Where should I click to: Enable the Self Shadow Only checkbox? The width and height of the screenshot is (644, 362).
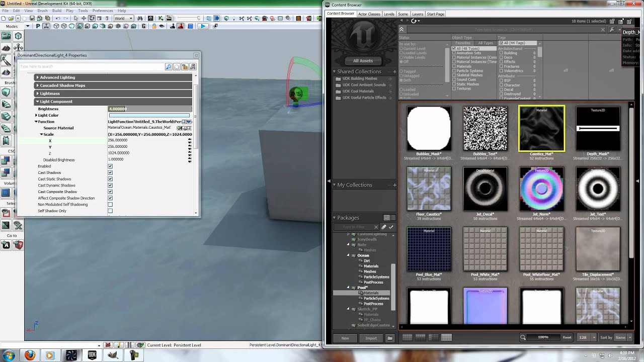110,211
